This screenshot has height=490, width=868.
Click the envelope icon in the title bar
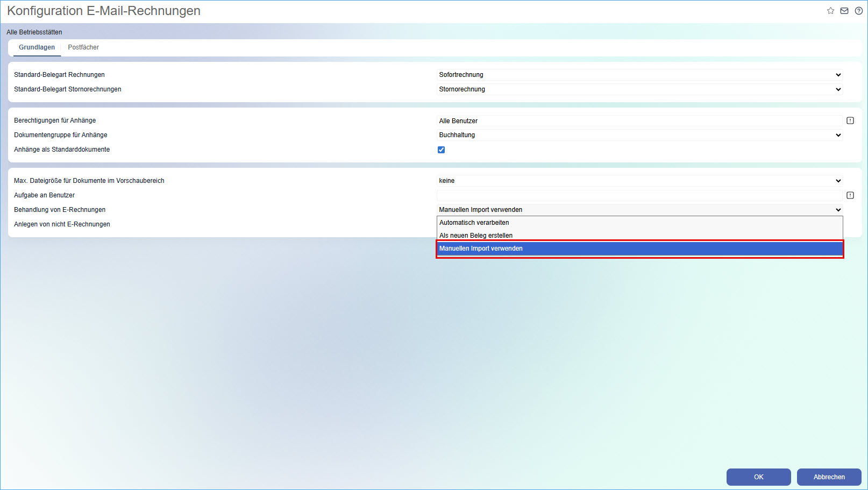(x=844, y=11)
